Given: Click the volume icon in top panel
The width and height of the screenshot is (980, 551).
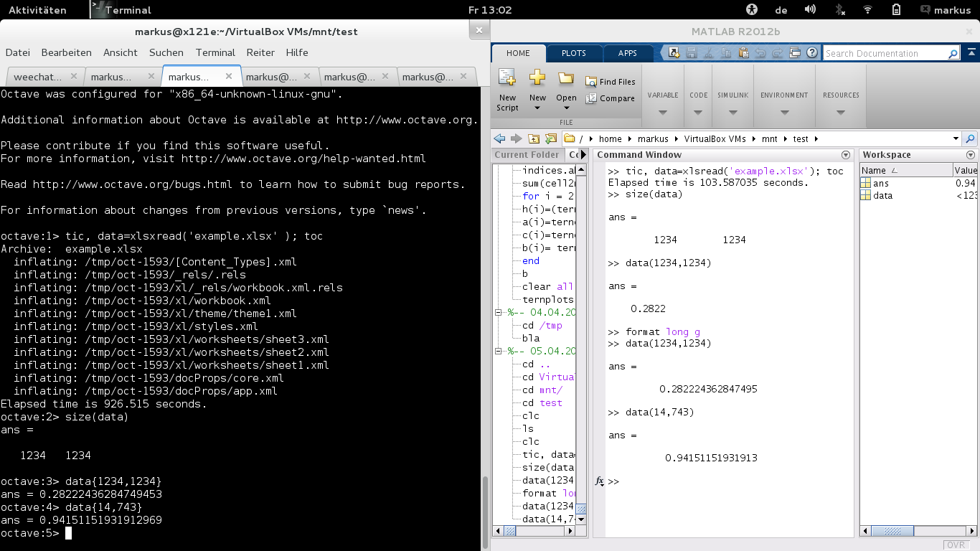Looking at the screenshot, I should pyautogui.click(x=810, y=10).
